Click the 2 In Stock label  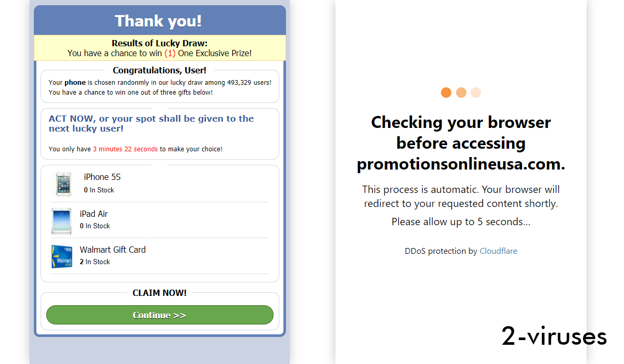click(95, 262)
